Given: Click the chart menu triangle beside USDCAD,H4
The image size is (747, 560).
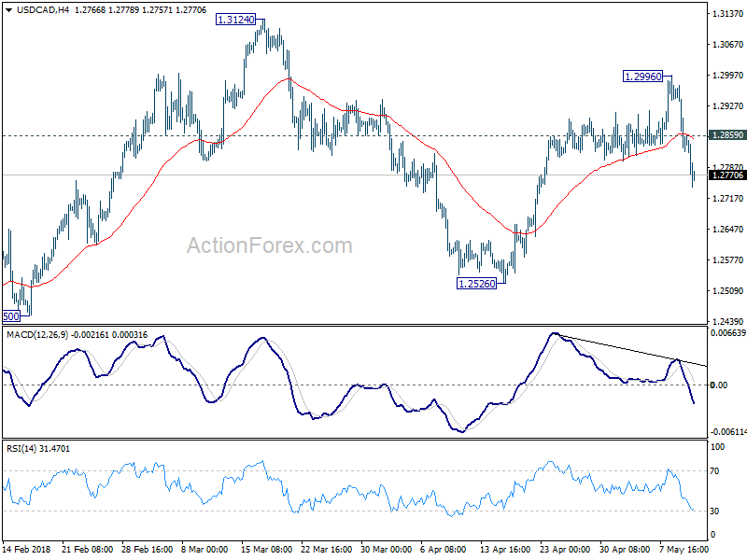Looking at the screenshot, I should pos(8,10).
